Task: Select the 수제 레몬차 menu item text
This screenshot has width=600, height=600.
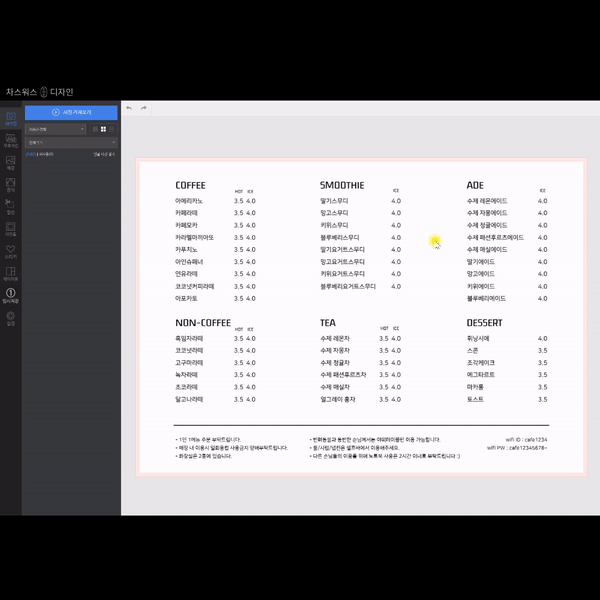Action: coord(335,339)
